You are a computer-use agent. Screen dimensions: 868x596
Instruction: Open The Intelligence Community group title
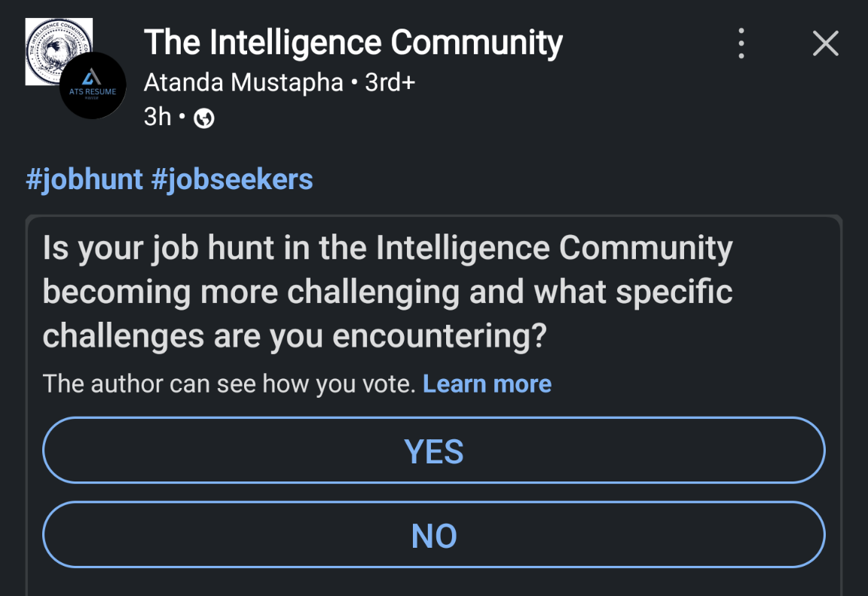(x=353, y=43)
